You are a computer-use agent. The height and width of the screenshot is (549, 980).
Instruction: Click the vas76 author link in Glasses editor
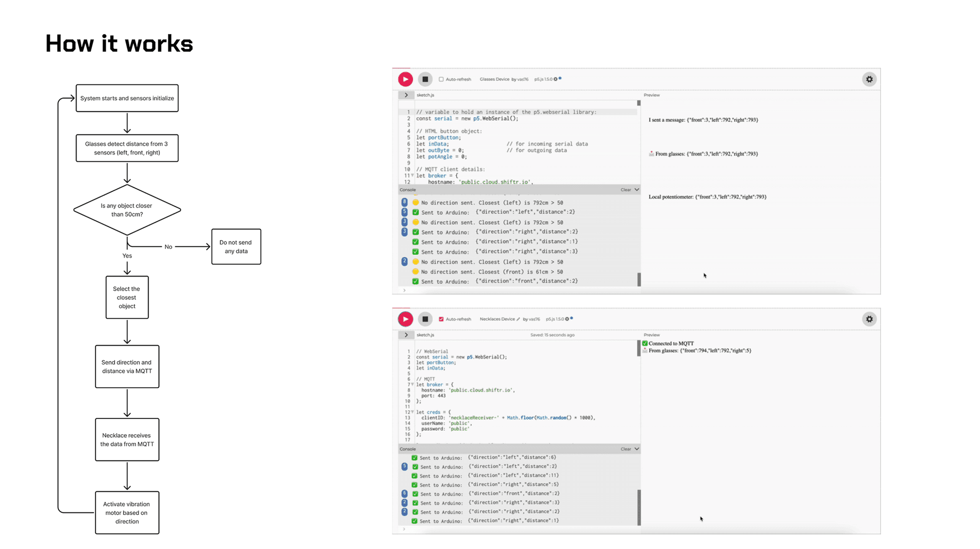(523, 80)
